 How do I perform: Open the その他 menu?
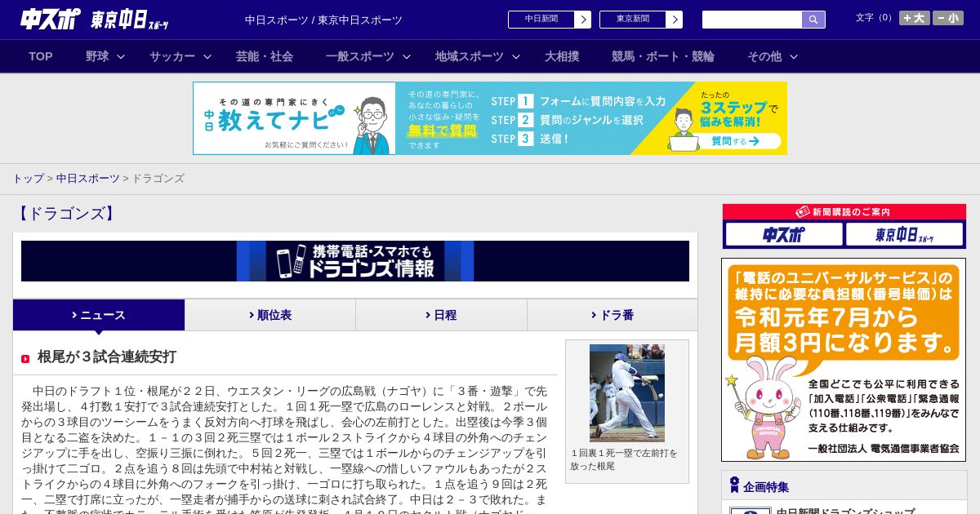(x=764, y=56)
